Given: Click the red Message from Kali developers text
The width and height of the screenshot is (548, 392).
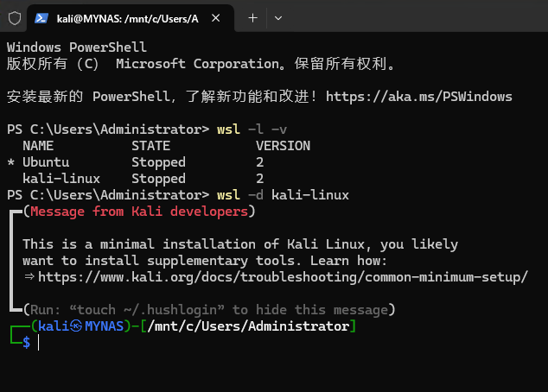Looking at the screenshot, I should click(139, 212).
